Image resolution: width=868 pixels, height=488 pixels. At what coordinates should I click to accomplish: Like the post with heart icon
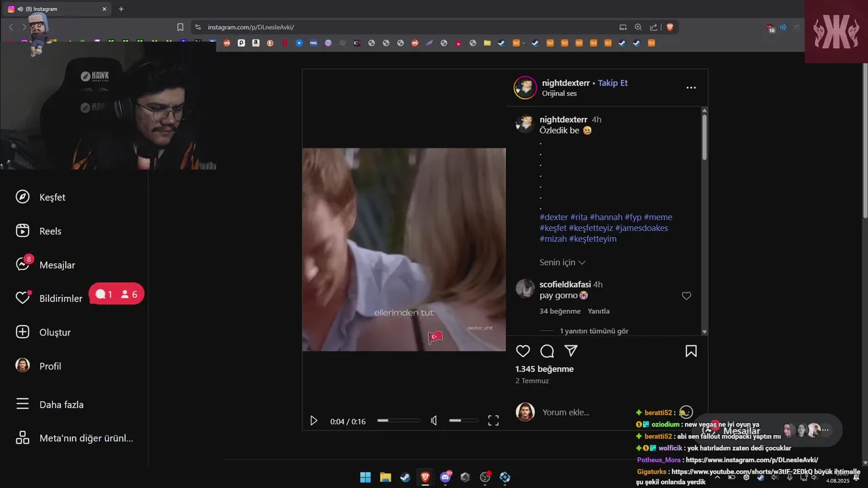pos(523,351)
